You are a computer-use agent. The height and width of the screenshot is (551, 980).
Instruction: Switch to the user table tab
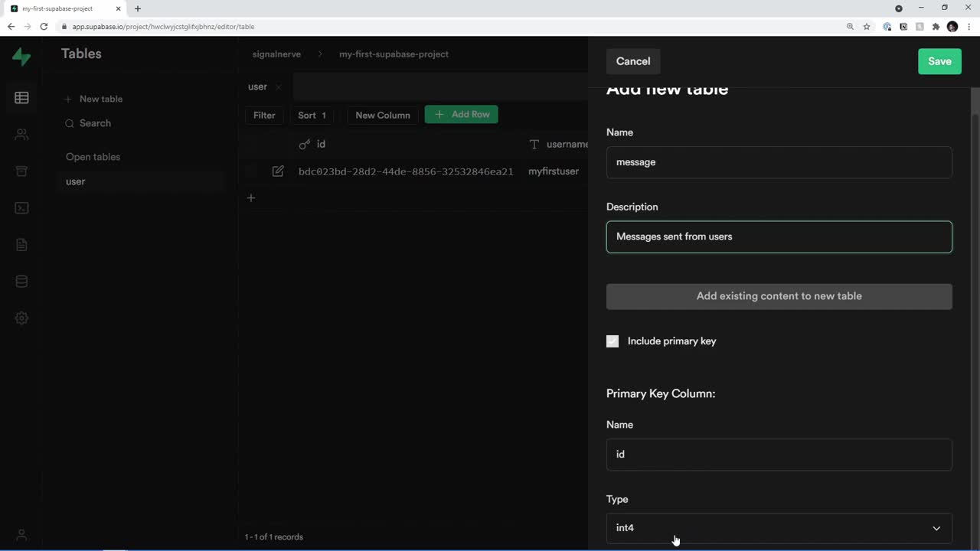(257, 86)
